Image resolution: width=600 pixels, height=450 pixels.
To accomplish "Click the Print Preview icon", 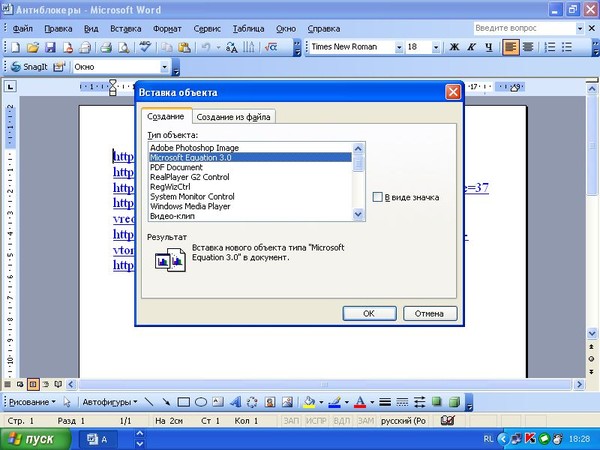I will (x=124, y=47).
